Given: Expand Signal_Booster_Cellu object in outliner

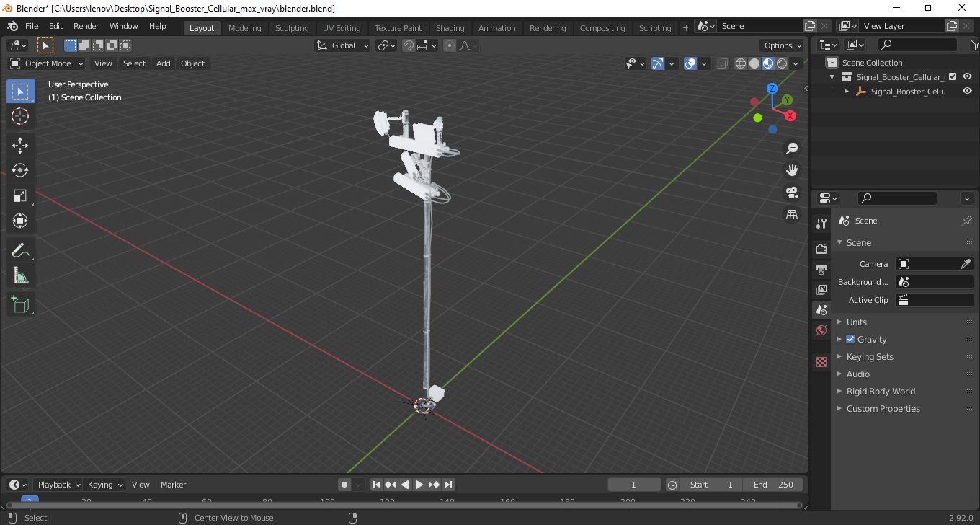Looking at the screenshot, I should [x=847, y=92].
